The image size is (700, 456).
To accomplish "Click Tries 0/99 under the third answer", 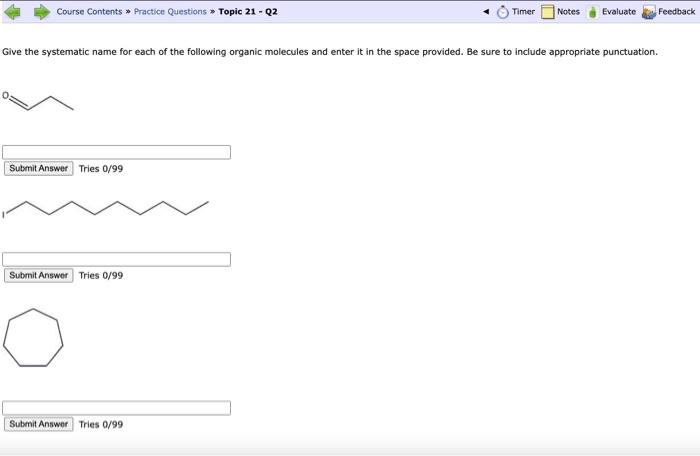I will (101, 424).
